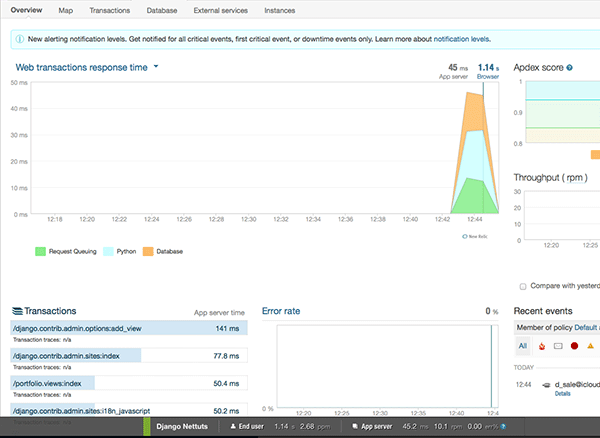The image size is (600, 438).
Task: Toggle Database legend swatch
Action: pyautogui.click(x=148, y=251)
